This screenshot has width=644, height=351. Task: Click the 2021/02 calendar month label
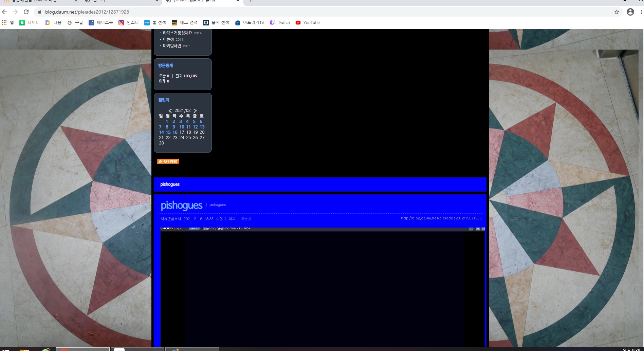[x=183, y=111]
